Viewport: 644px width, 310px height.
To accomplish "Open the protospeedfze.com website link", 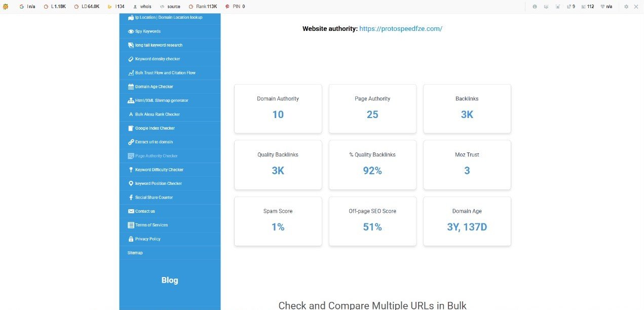I will coord(401,29).
